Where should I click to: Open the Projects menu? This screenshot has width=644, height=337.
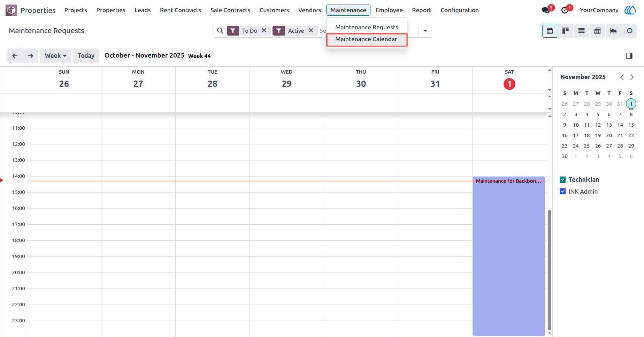pos(76,10)
